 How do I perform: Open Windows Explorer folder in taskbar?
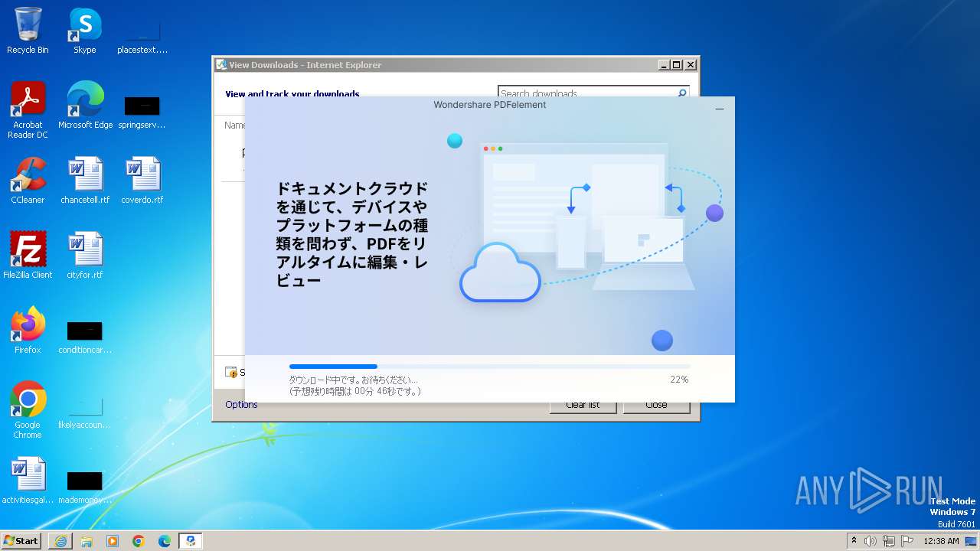[x=87, y=541]
